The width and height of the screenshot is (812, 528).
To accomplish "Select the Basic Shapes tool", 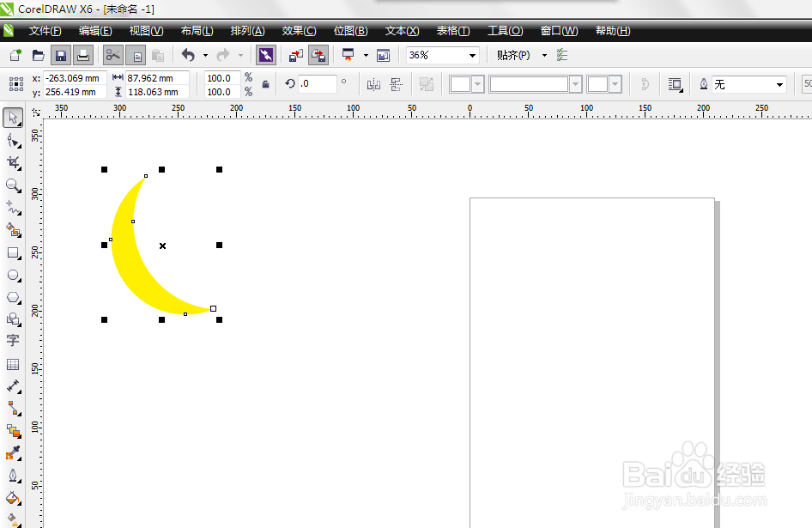I will (13, 319).
